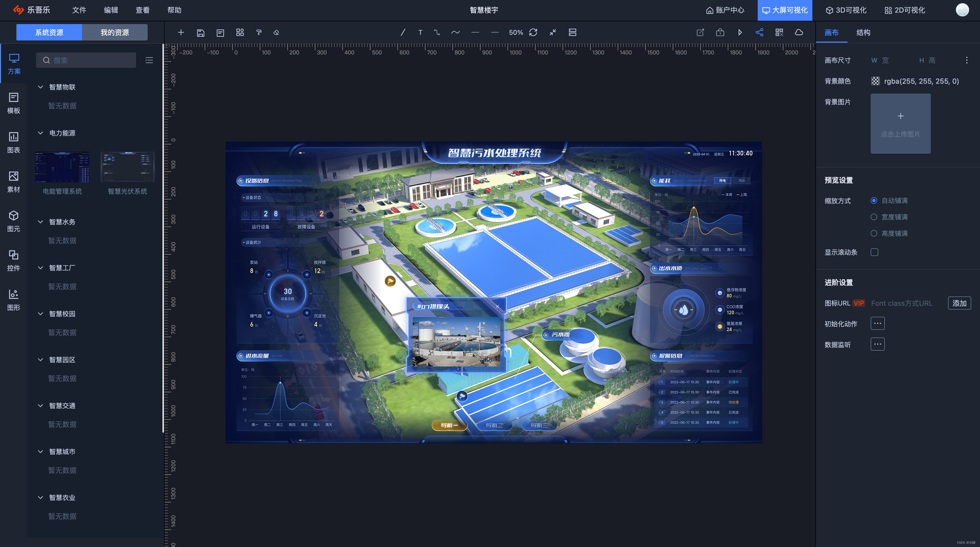The height and width of the screenshot is (547, 980).
Task: Click the 添加 icon URL button
Action: click(x=959, y=303)
